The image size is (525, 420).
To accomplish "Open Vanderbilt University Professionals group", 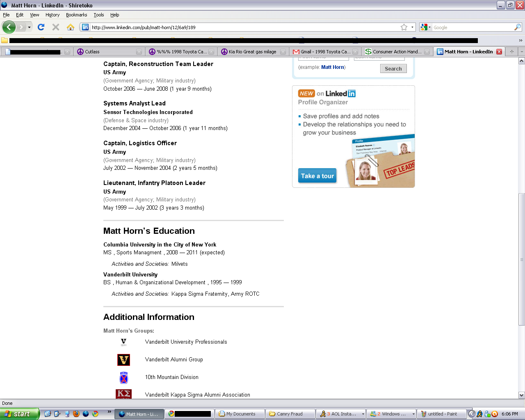I will 186,342.
